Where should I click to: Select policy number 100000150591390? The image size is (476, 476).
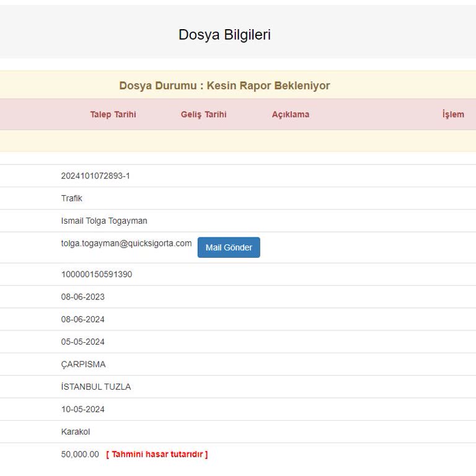click(x=96, y=275)
